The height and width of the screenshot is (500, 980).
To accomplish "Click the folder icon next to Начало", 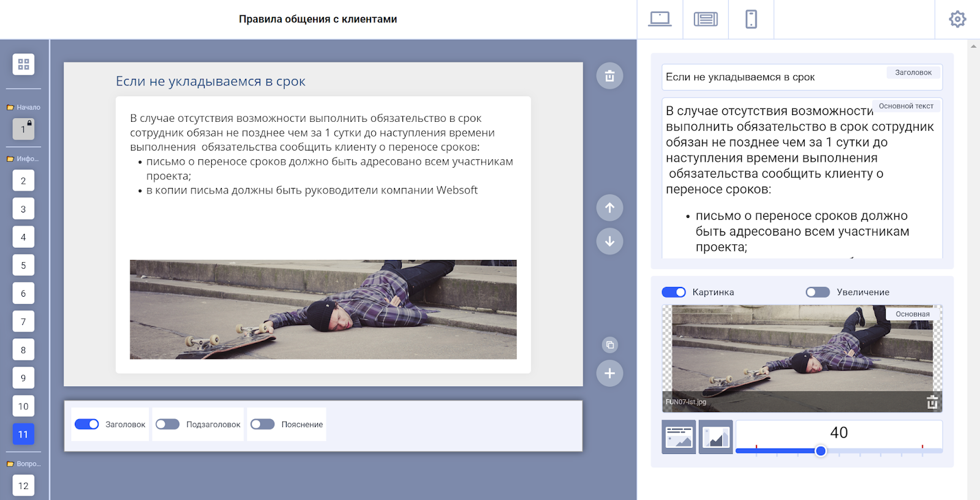I will (10, 108).
